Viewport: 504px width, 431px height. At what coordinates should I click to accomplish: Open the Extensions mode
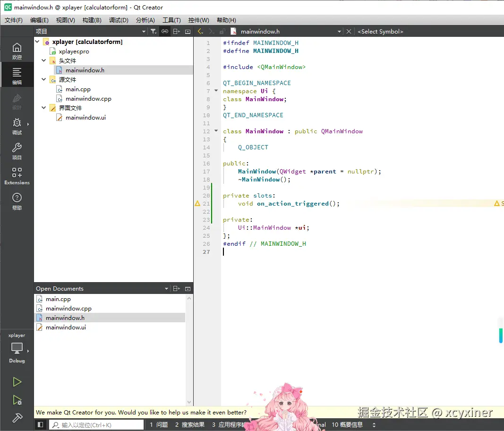[17, 176]
